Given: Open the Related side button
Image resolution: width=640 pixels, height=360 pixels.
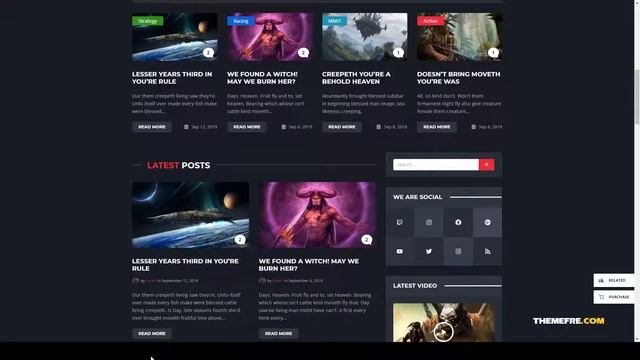Looking at the screenshot, I should pos(614,280).
